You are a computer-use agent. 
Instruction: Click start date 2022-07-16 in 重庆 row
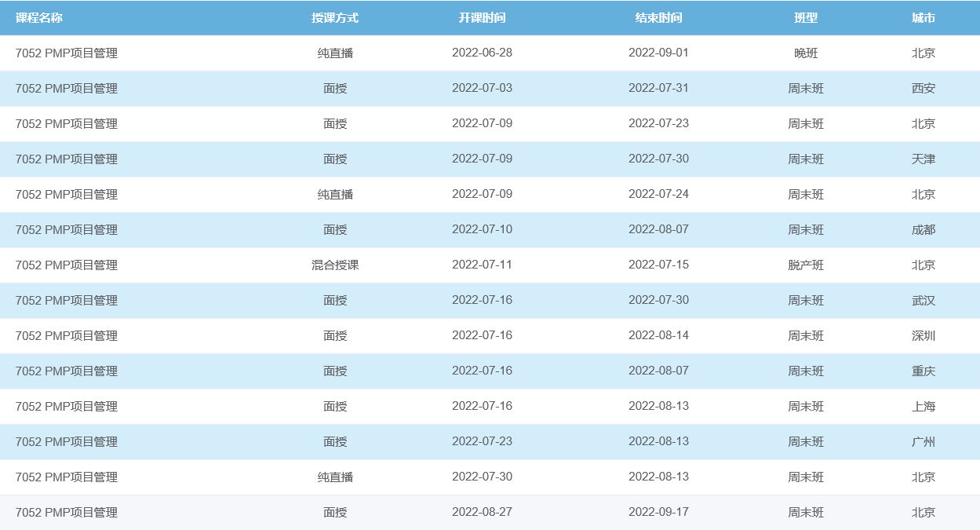(x=482, y=371)
